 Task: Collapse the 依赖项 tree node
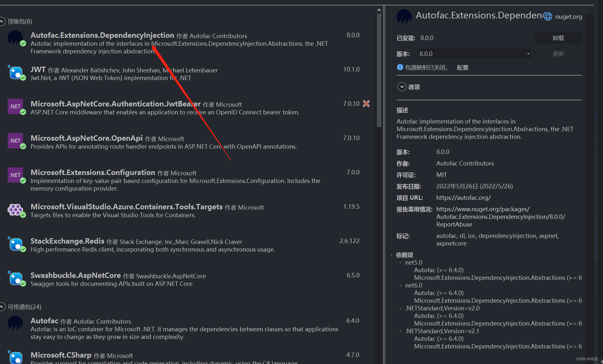pyautogui.click(x=392, y=255)
